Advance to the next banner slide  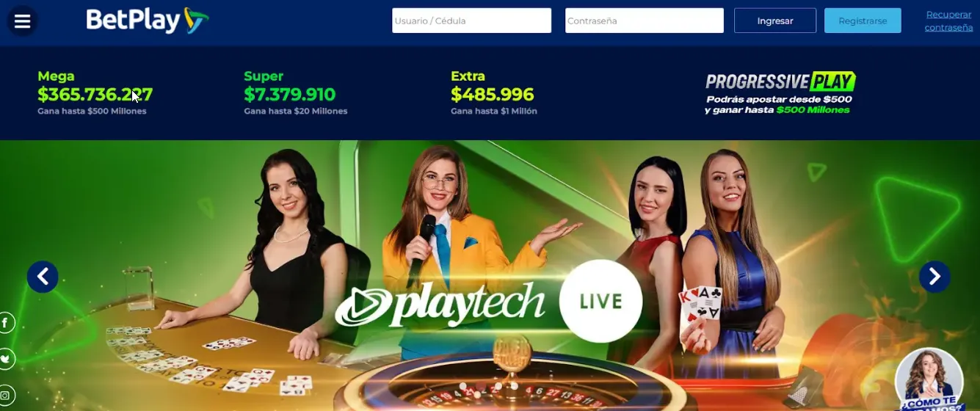pos(934,277)
